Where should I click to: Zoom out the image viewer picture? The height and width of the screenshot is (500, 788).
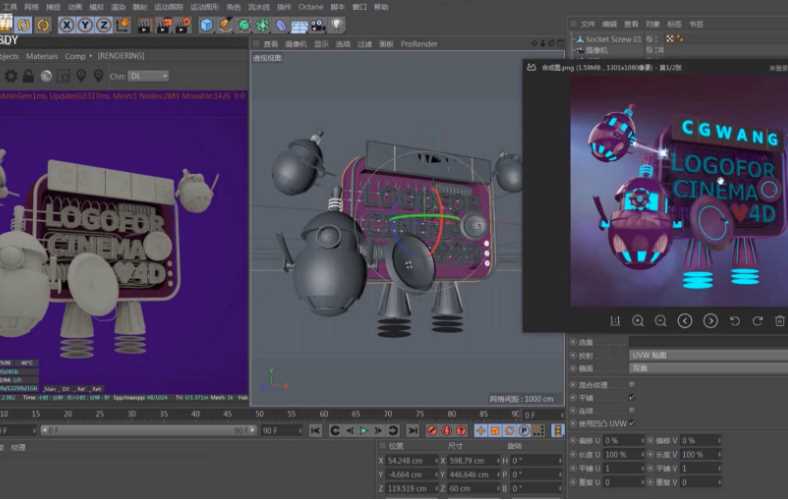pos(661,321)
